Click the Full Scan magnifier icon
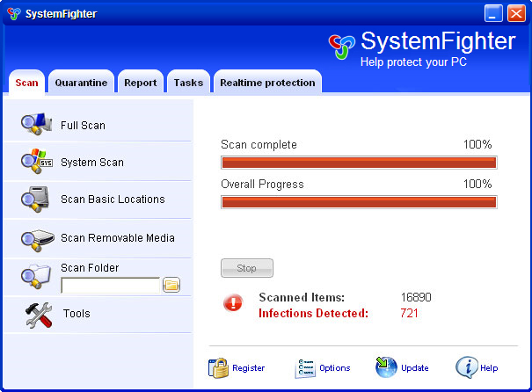 pyautogui.click(x=36, y=124)
